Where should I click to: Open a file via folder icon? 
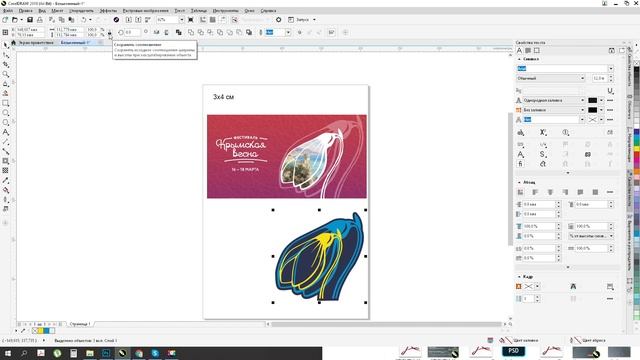pos(15,20)
